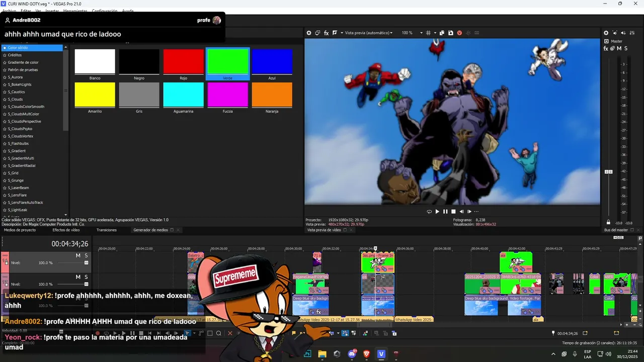This screenshot has height=362, width=644.
Task: Select S_LensFlare generator
Action: tap(17, 195)
